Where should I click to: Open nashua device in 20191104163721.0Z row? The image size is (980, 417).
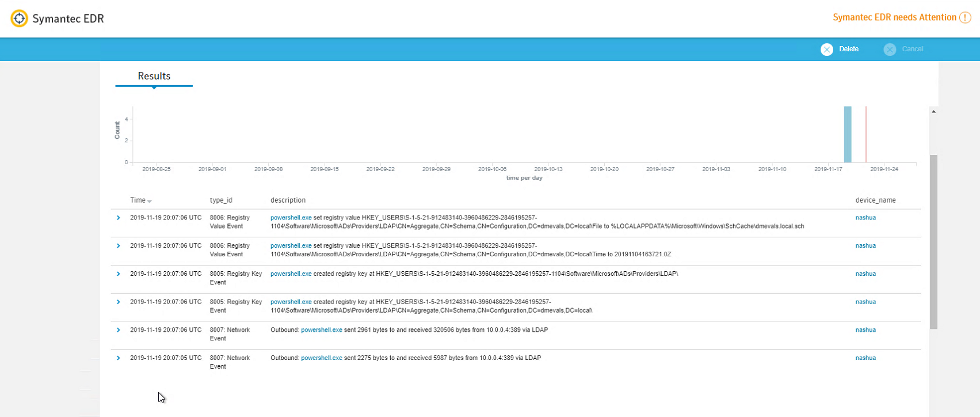coord(865,246)
